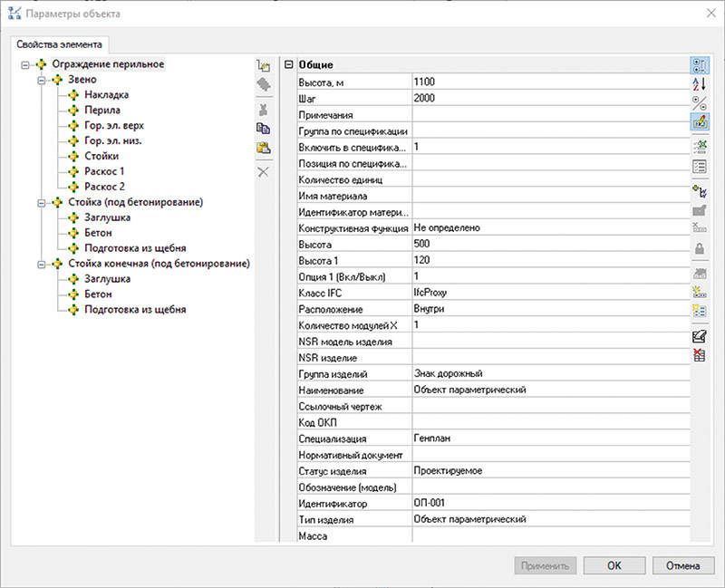
Task: Collapse Стойка (под бетонирование) node
Action: coord(41,202)
